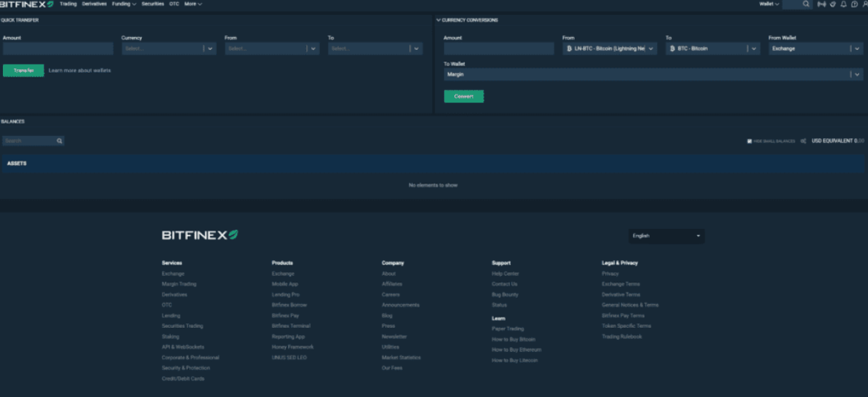Open the Quick Transfer To wallet dropdown
The image size is (868, 397).
point(375,49)
